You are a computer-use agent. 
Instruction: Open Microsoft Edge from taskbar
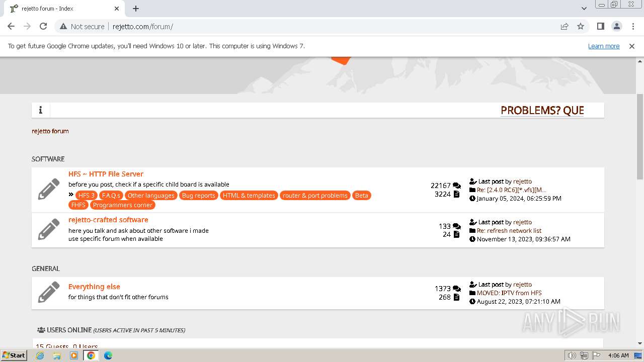pyautogui.click(x=108, y=355)
